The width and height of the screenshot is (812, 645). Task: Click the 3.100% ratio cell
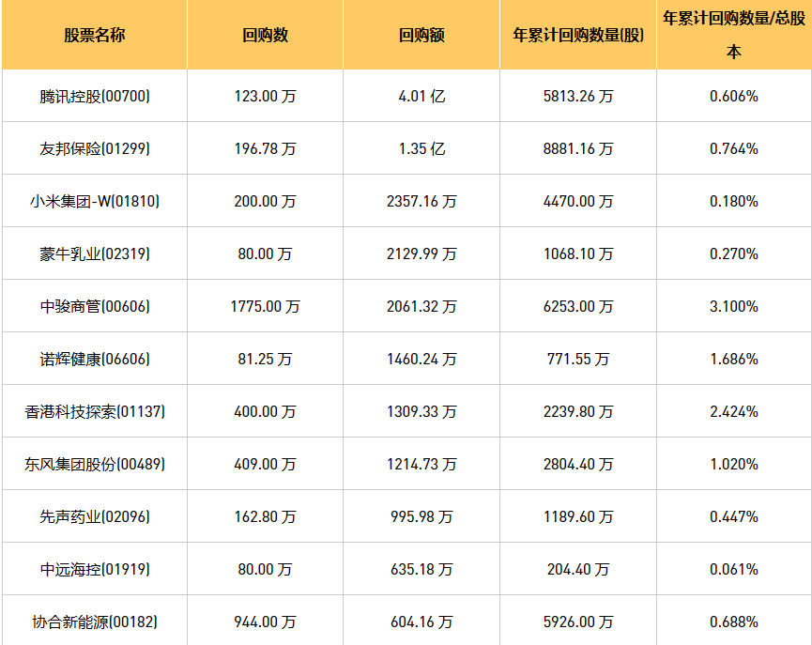pos(734,306)
